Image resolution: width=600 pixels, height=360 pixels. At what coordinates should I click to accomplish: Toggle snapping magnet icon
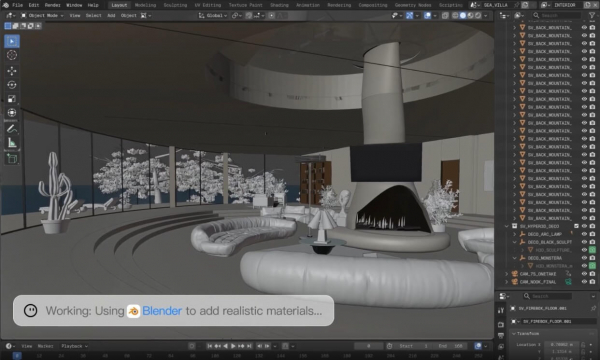[x=249, y=15]
